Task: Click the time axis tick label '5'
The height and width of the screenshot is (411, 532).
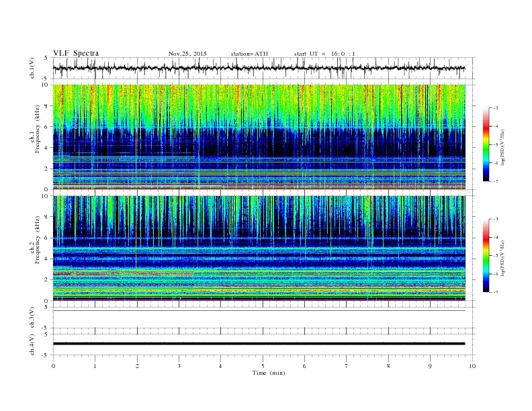Action: [263, 366]
